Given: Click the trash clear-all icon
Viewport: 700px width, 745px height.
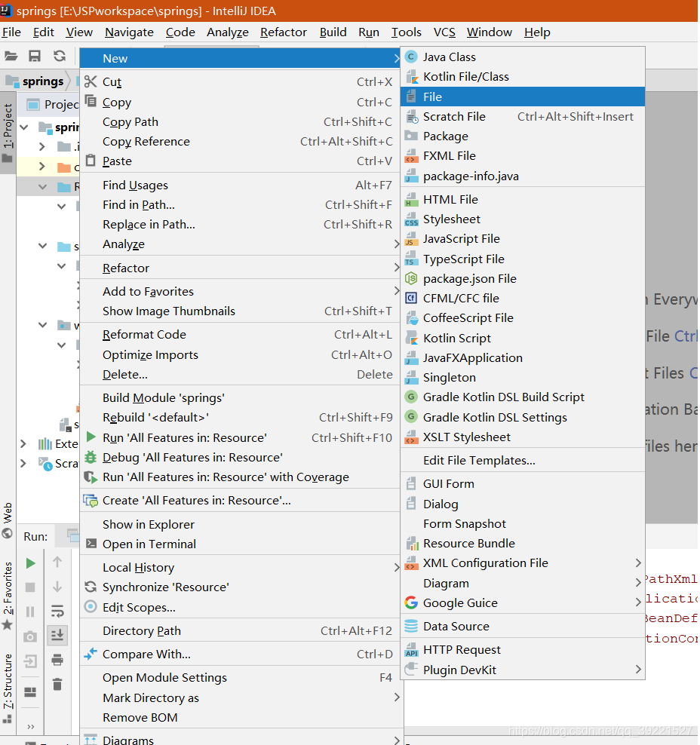Looking at the screenshot, I should click(x=57, y=684).
